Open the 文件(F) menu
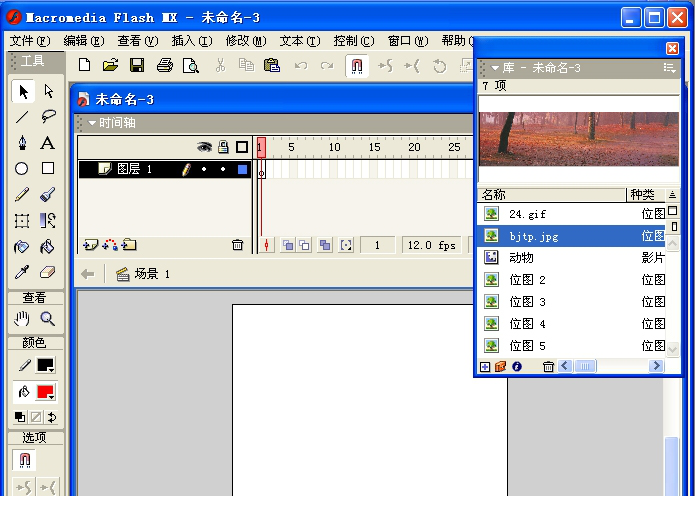695x515 pixels. click(x=30, y=41)
